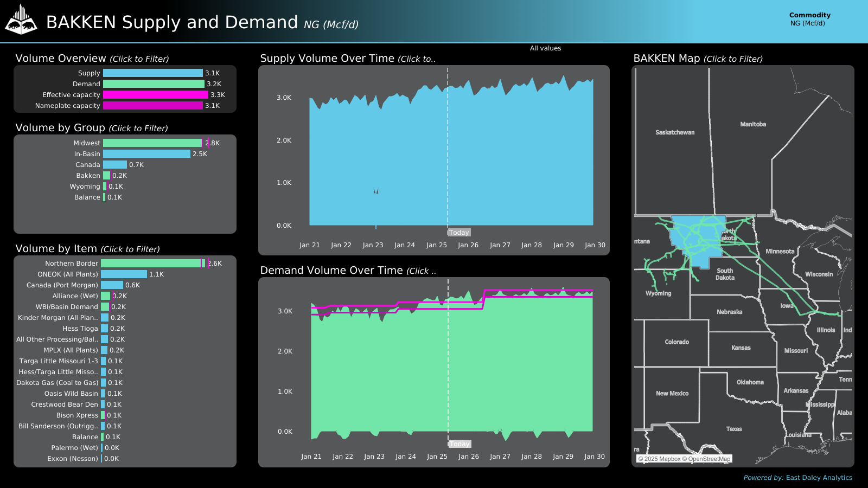Image resolution: width=868 pixels, height=488 pixels.
Task: Click the Today marker on Supply chart
Action: coord(459,233)
